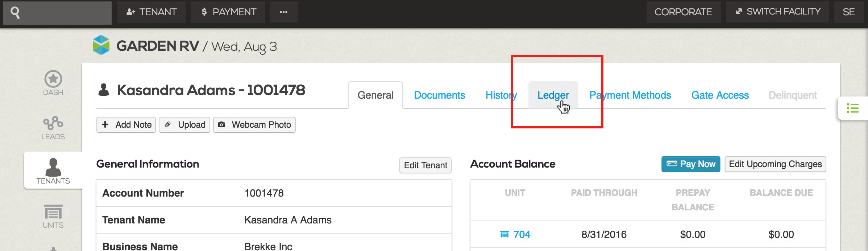Select the Tenants sidebar icon
This screenshot has width=868, height=251.
(53, 170)
